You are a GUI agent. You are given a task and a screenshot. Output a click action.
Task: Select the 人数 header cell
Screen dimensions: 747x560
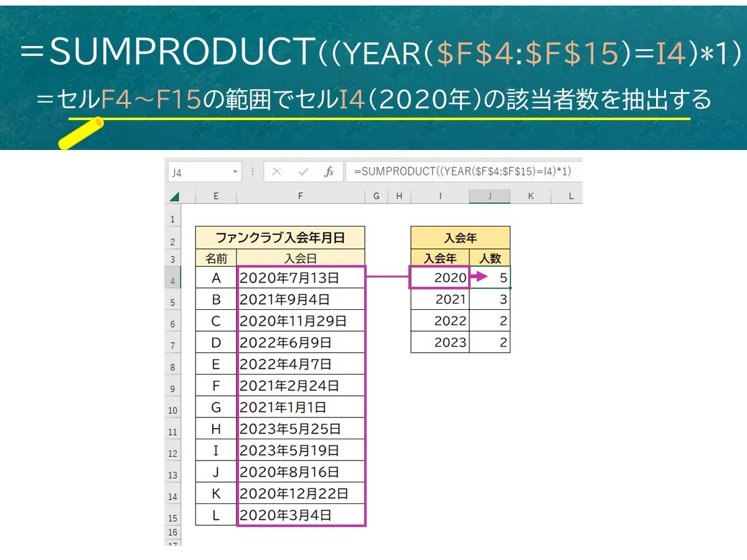(489, 258)
